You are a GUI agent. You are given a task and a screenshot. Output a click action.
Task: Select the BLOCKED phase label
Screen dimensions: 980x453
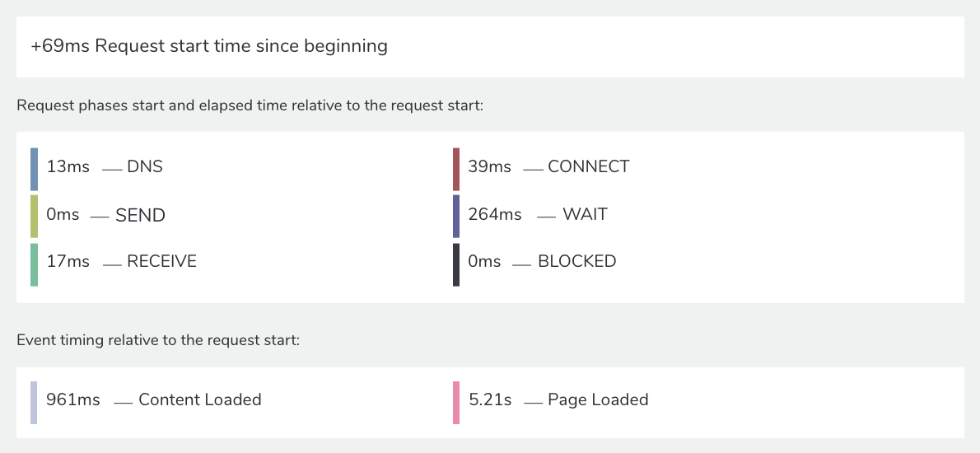click(576, 261)
